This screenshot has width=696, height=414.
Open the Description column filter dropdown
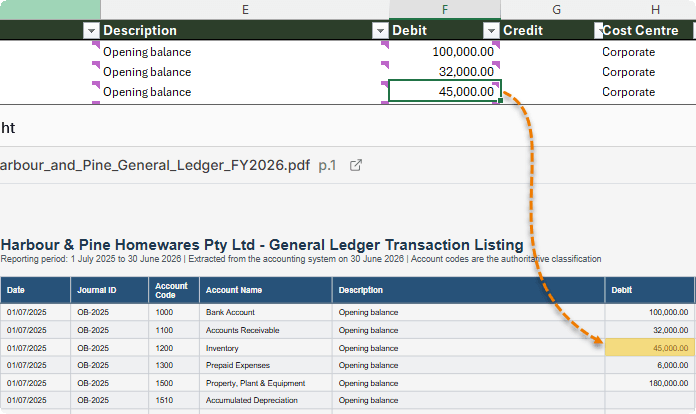click(380, 31)
